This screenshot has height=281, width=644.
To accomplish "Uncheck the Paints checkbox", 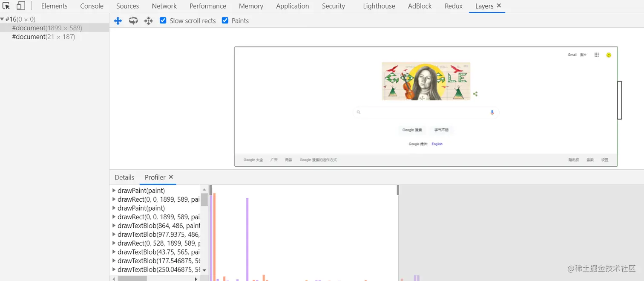I will click(225, 20).
